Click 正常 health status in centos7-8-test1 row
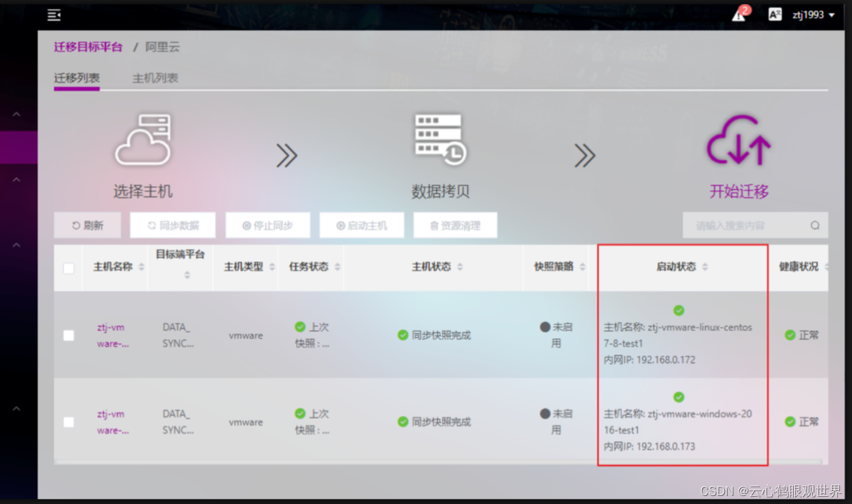 802,335
